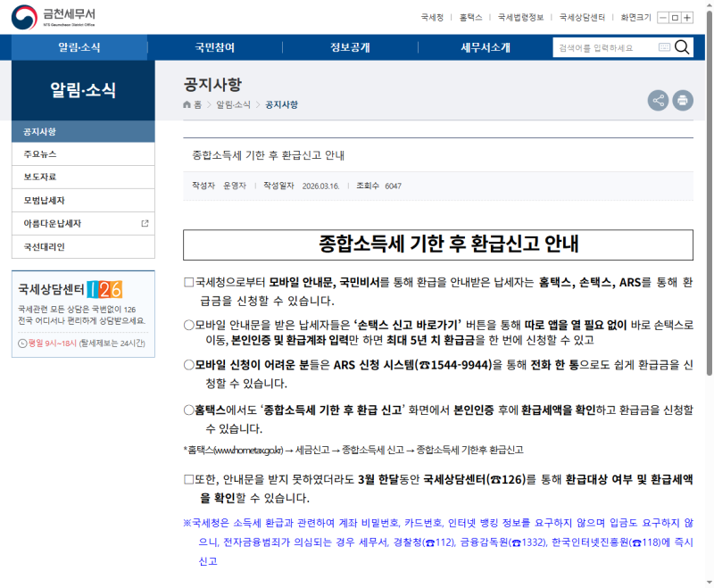Click the print icon button
Viewport: 714px width, 588px height.
[683, 100]
